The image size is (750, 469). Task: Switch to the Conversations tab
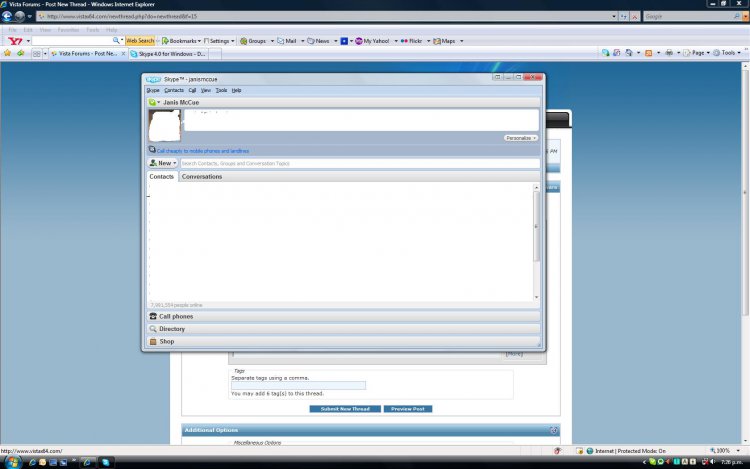tap(202, 177)
